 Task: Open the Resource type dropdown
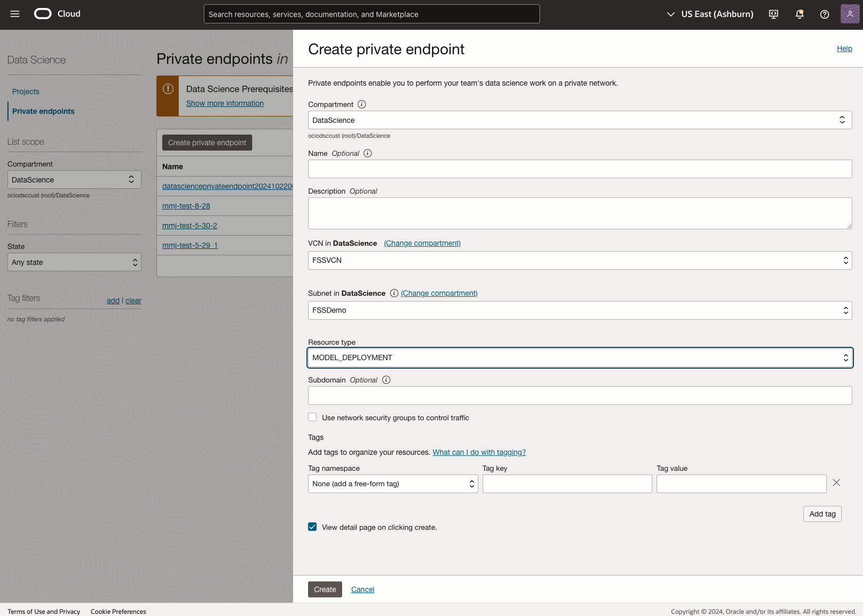click(x=580, y=357)
